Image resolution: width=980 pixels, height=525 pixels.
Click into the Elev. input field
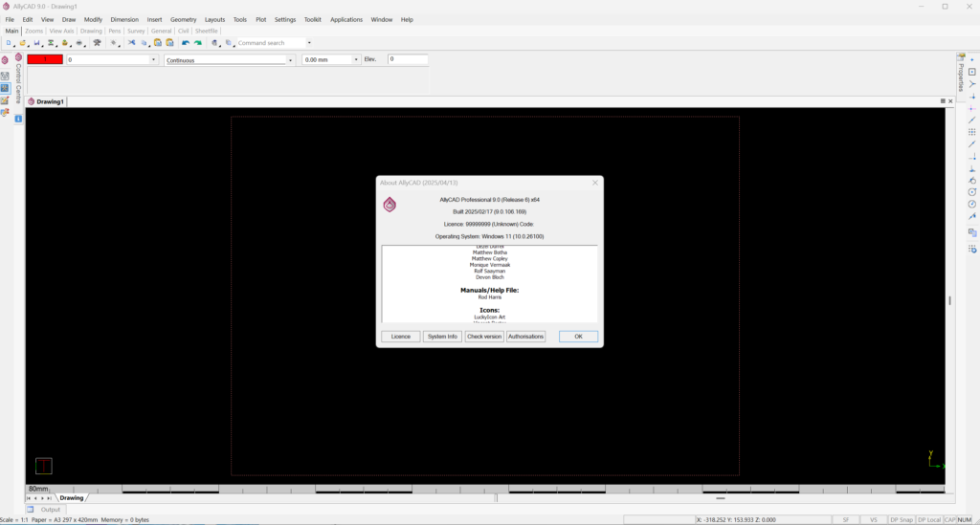407,59
